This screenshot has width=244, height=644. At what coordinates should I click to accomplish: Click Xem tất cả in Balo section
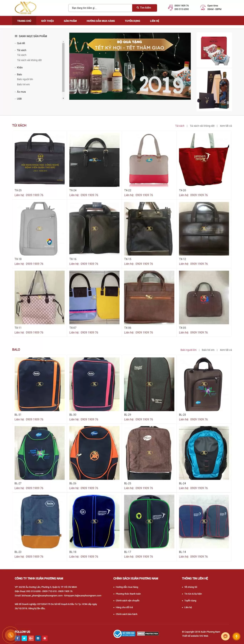coord(225,350)
